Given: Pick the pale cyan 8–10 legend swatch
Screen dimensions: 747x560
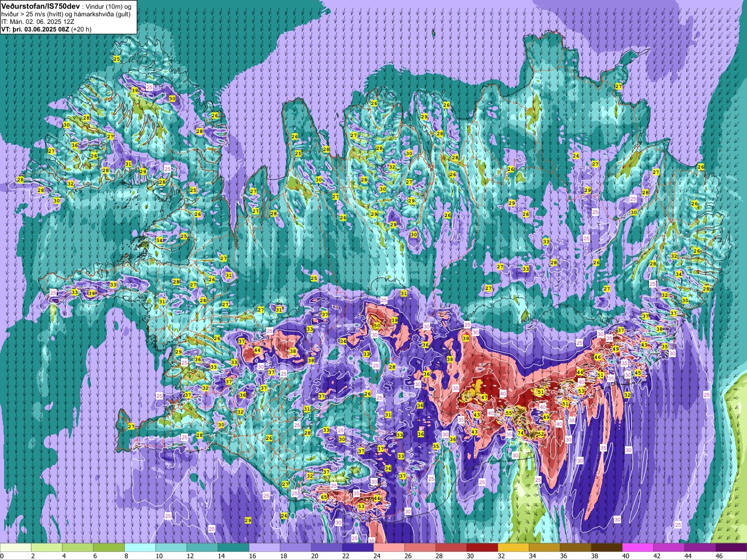Looking at the screenshot, I should pos(140,548).
